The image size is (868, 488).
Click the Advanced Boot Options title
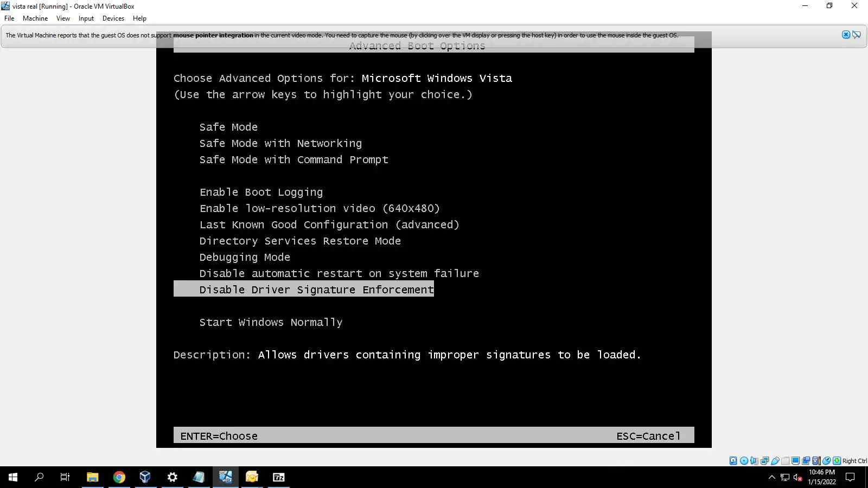(x=417, y=46)
